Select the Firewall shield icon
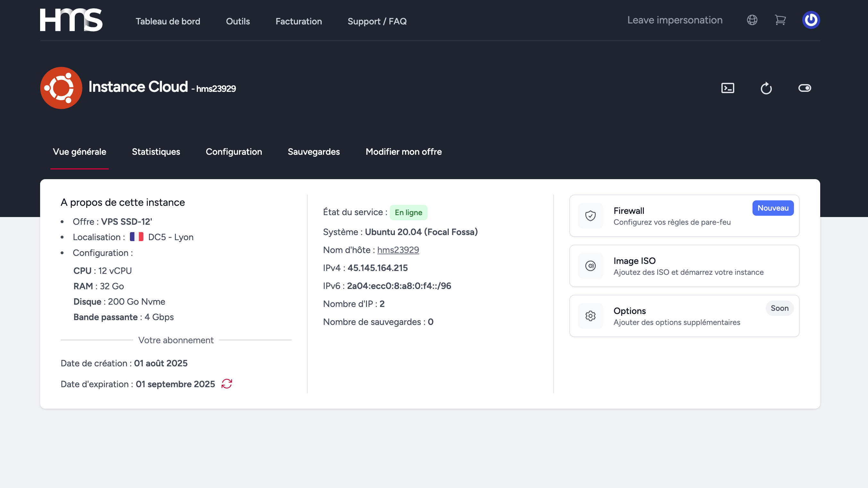 point(590,215)
